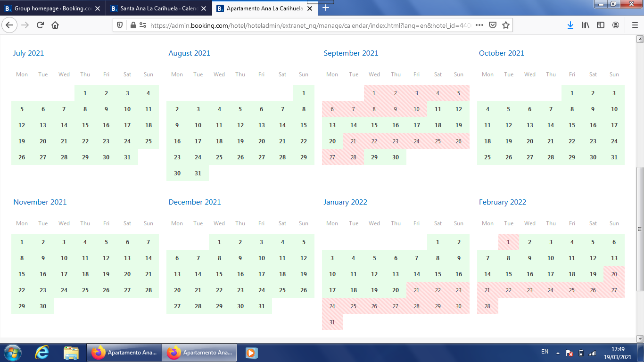The height and width of the screenshot is (362, 644).
Task: Click the browser back arrow button
Action: tap(10, 25)
